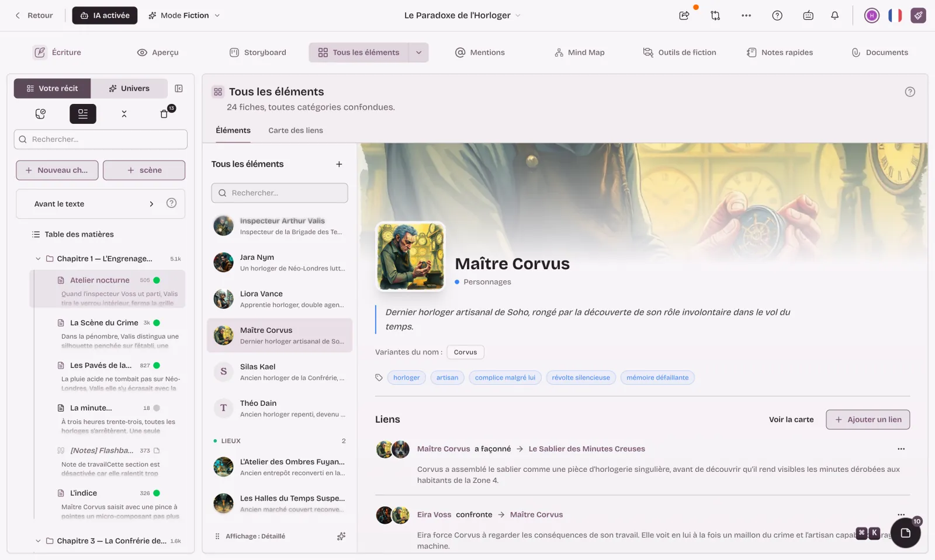Open project title Le Paradoxe de l'Horloger dropdown

click(462, 16)
